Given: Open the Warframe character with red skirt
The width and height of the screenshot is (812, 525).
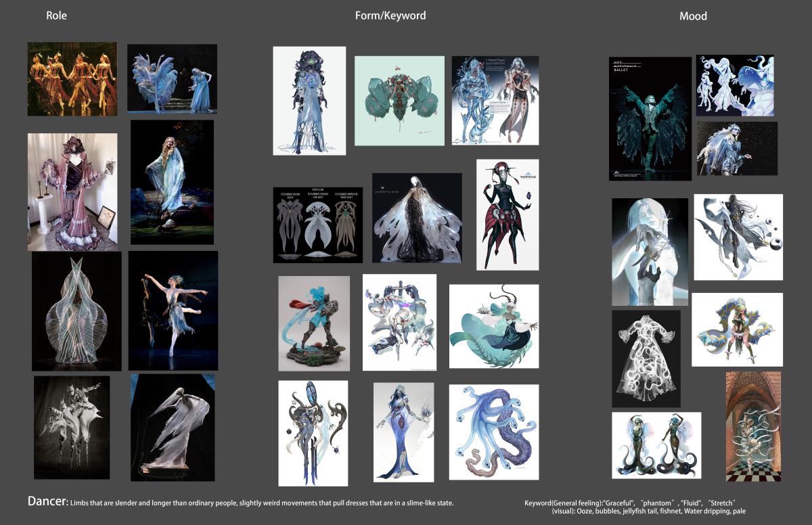Looking at the screenshot, I should pyautogui.click(x=507, y=214).
